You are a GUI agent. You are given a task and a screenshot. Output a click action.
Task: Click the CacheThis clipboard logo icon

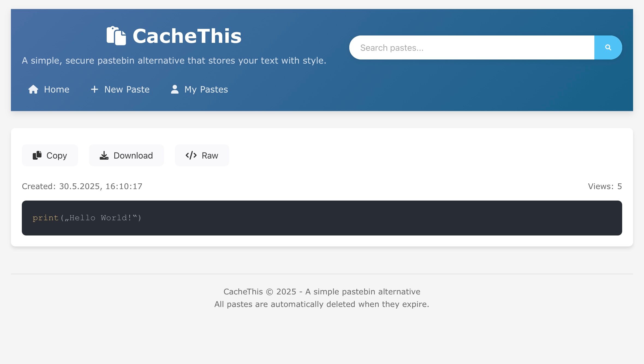pyautogui.click(x=116, y=36)
